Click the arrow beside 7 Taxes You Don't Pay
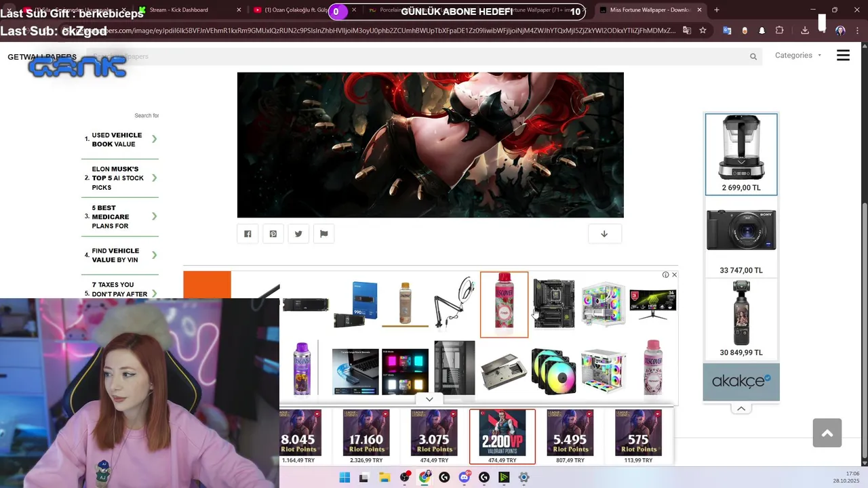This screenshot has width=868, height=488. [155, 292]
